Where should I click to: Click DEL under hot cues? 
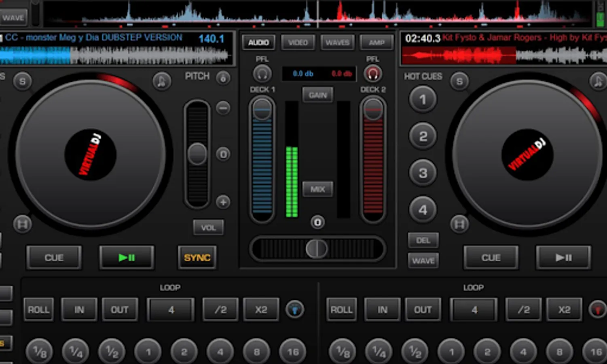pyautogui.click(x=423, y=240)
